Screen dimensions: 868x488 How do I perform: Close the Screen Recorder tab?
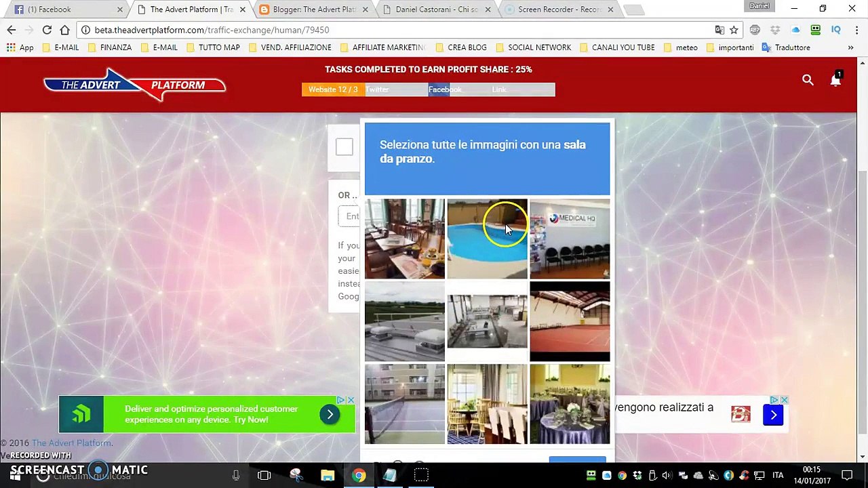pyautogui.click(x=610, y=9)
